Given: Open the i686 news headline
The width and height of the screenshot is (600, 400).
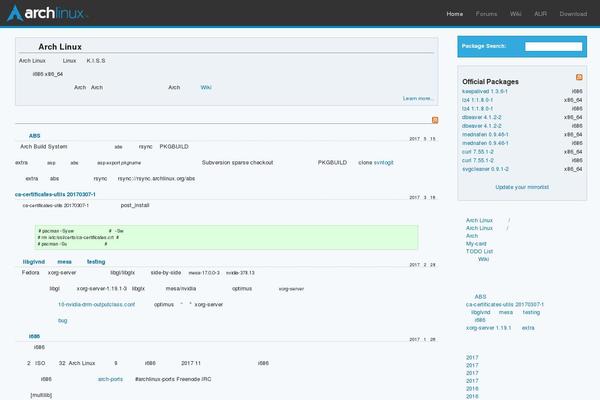Looking at the screenshot, I should tap(34, 336).
